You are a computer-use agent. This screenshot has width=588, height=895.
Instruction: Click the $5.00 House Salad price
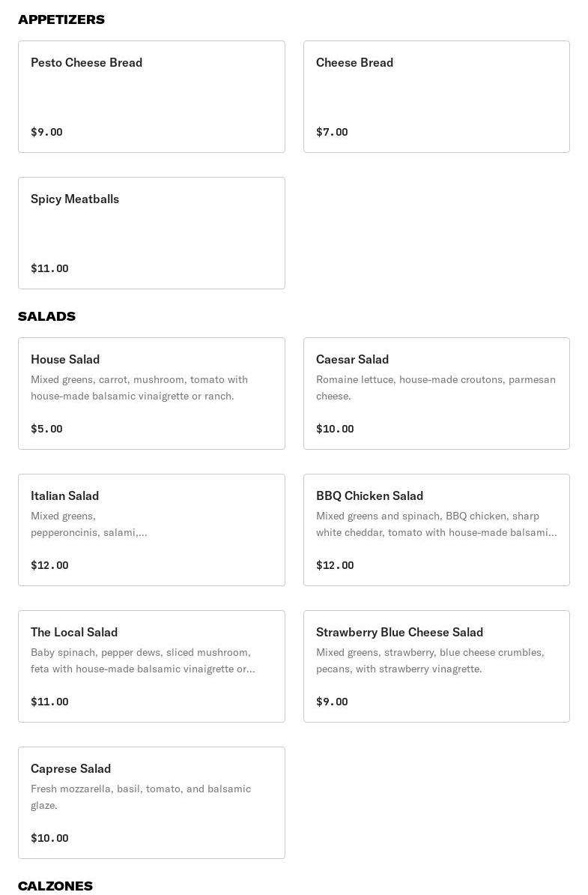coord(46,429)
